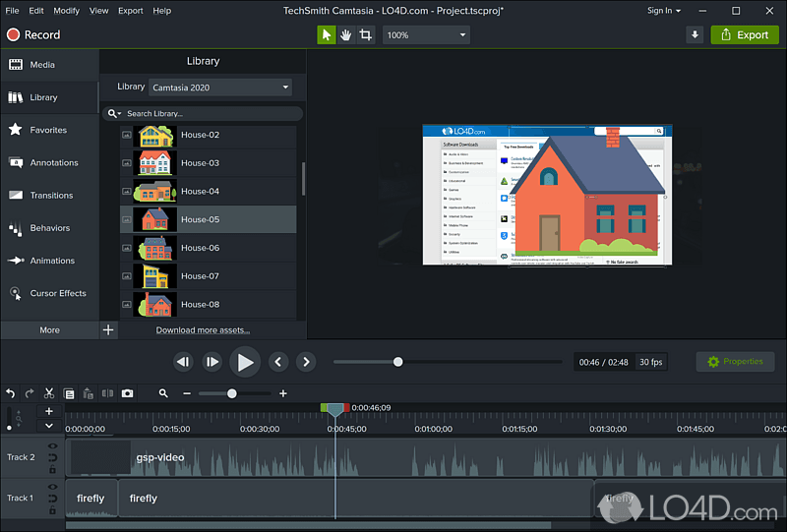This screenshot has width=787, height=532.
Task: Open the Behaviors tab
Action: coord(49,228)
